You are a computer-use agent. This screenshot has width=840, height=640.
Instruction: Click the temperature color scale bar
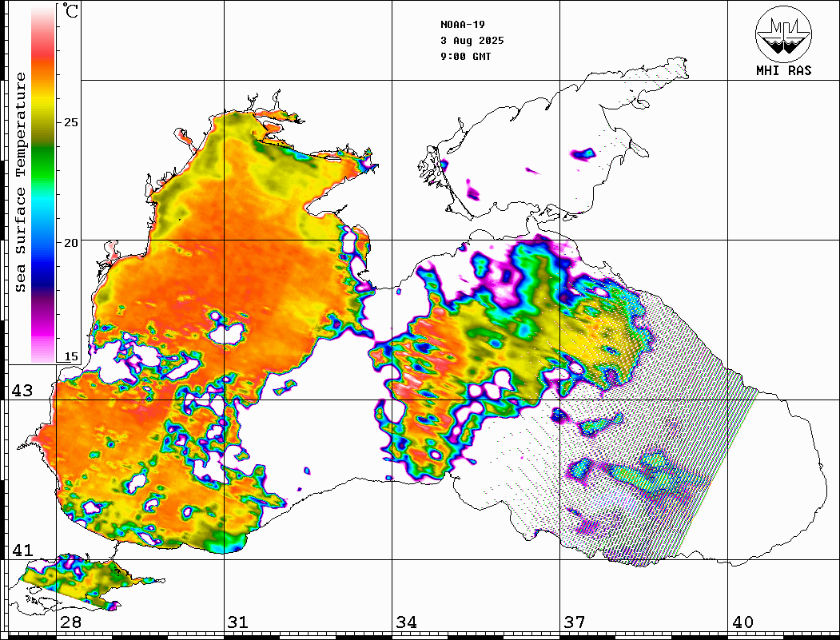[43, 183]
